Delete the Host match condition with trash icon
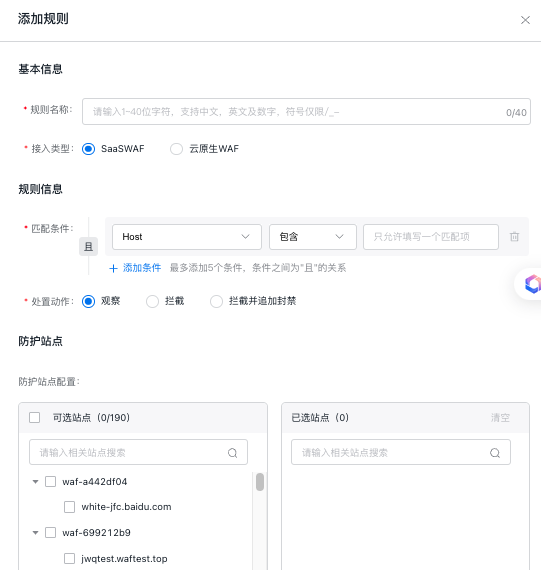This screenshot has width=541, height=570. click(x=514, y=237)
